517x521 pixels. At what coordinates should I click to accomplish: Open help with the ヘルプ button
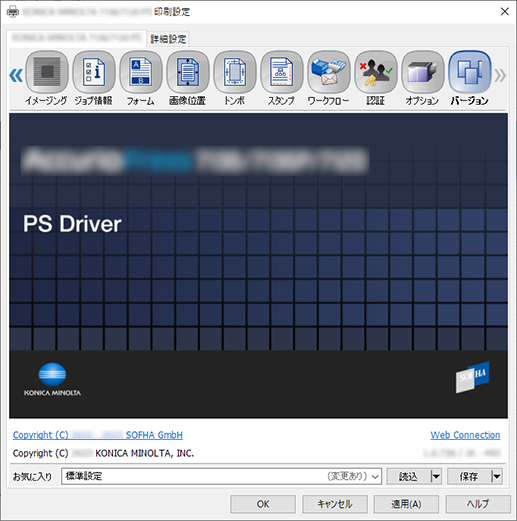click(x=478, y=504)
